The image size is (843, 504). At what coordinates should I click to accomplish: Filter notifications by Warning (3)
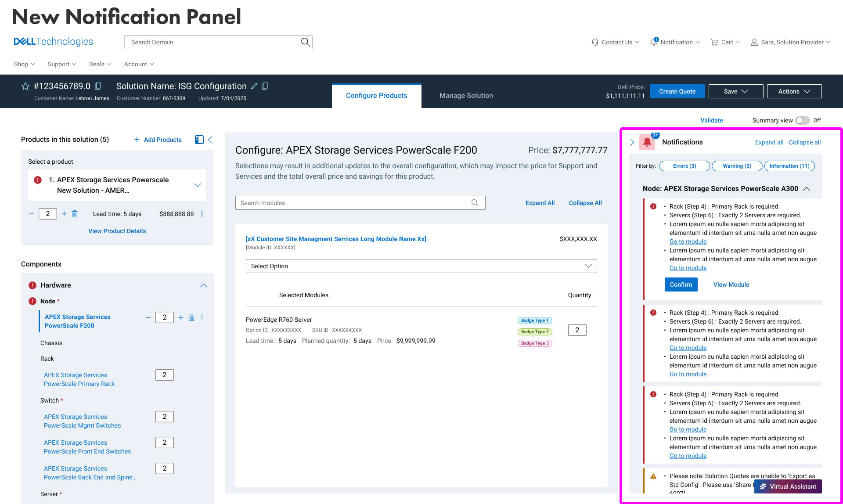[737, 166]
